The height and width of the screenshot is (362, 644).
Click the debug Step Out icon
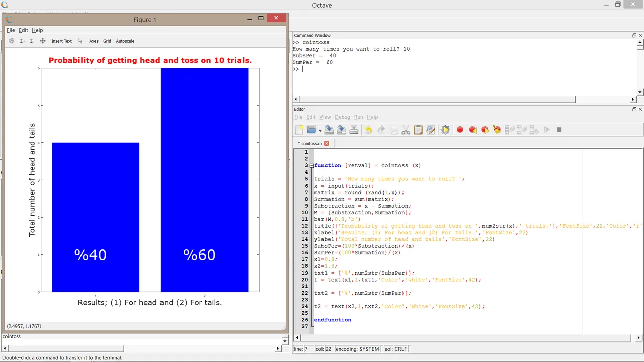click(x=534, y=130)
